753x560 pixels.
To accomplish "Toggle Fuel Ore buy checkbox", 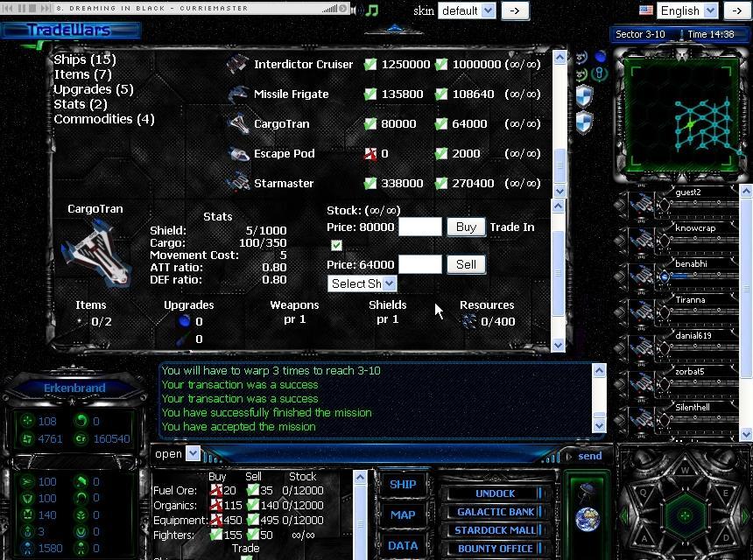I will click(x=216, y=491).
